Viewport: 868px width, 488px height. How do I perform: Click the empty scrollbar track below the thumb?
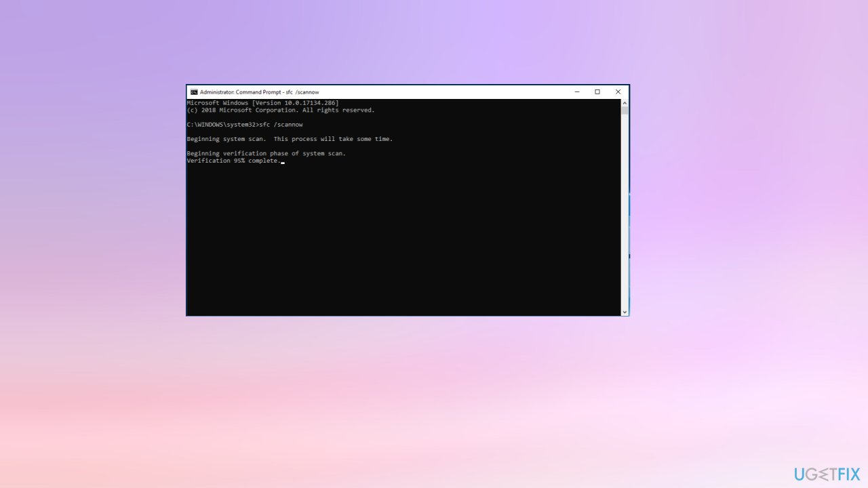tap(625, 217)
